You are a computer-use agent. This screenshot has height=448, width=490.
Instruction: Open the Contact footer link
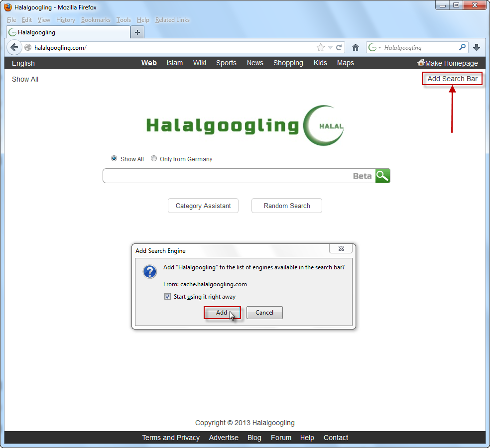336,438
